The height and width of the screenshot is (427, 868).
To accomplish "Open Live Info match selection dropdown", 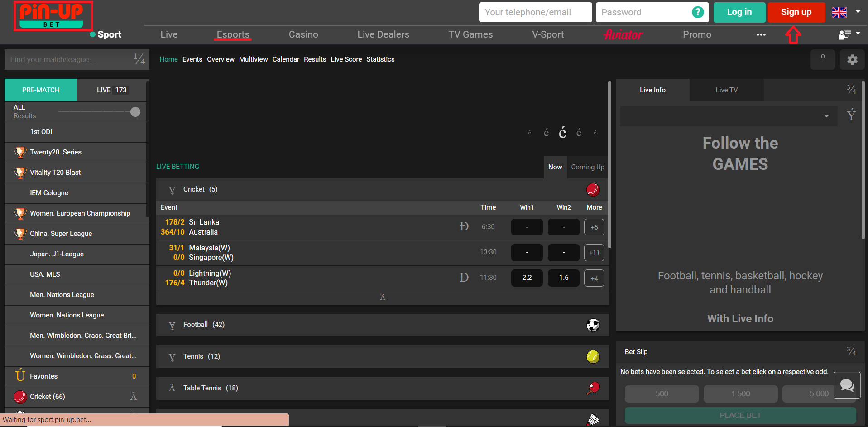I will [x=729, y=116].
